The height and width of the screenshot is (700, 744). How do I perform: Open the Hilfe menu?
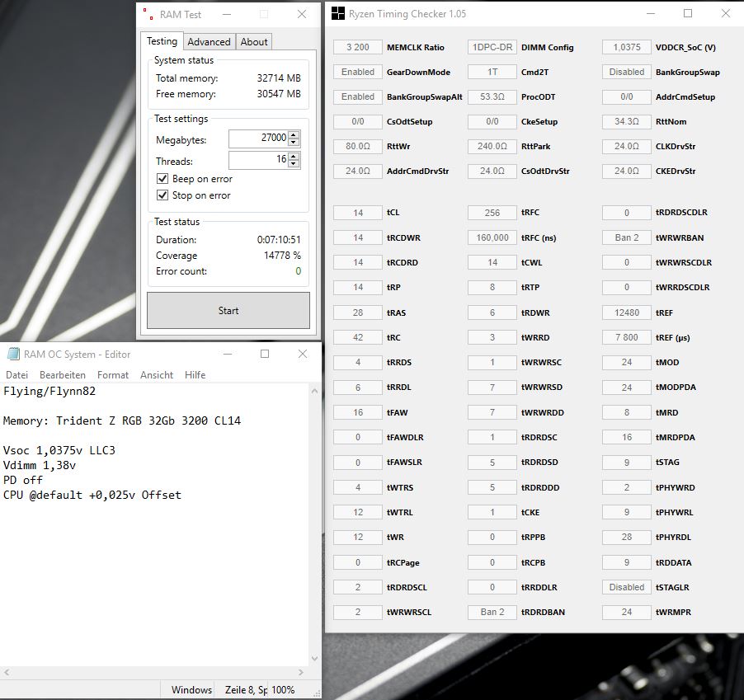click(x=195, y=375)
